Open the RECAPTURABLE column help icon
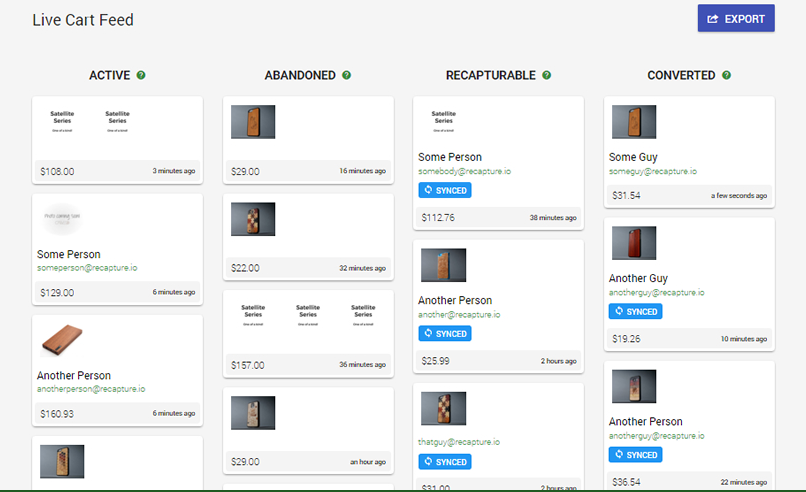 click(546, 75)
